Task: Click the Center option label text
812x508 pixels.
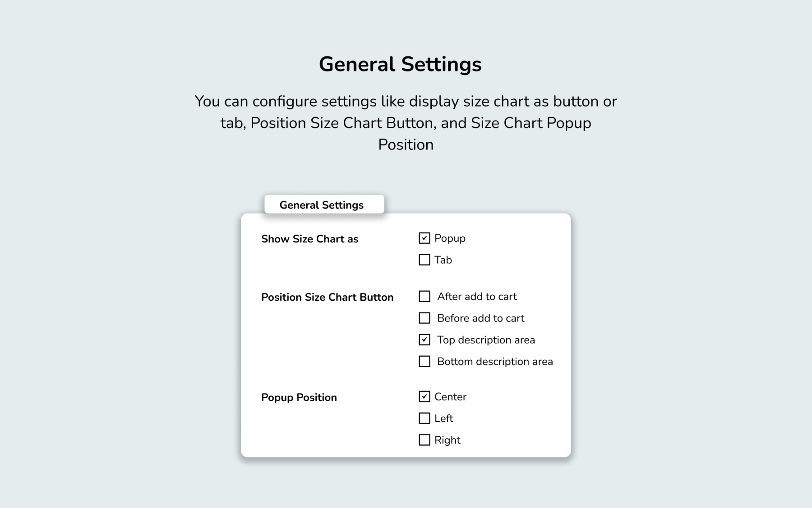Action: click(450, 397)
